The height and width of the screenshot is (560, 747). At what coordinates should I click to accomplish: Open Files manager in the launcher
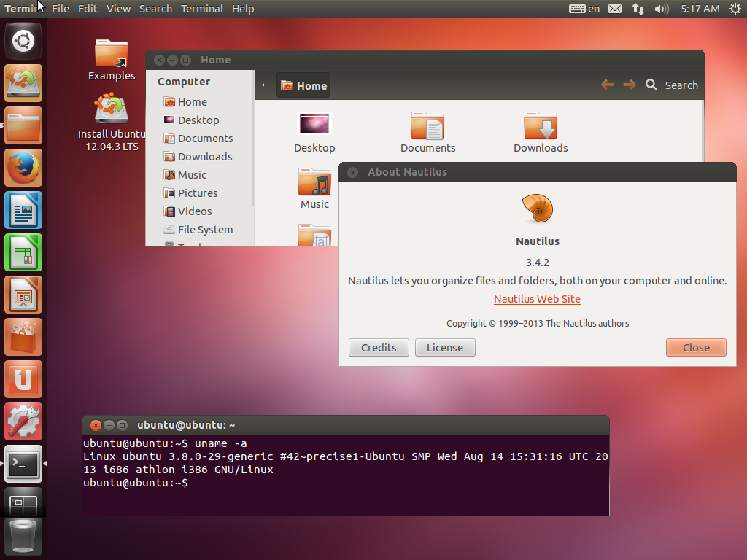point(23,125)
